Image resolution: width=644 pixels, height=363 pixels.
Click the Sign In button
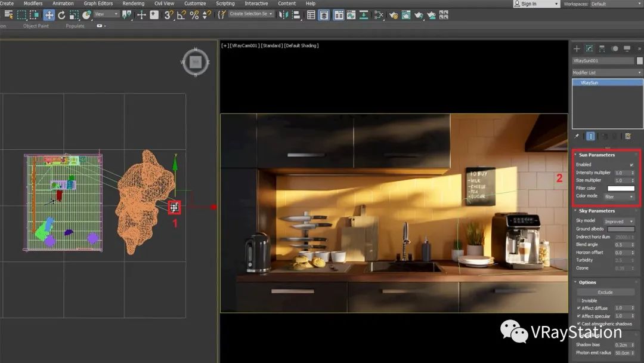[528, 4]
